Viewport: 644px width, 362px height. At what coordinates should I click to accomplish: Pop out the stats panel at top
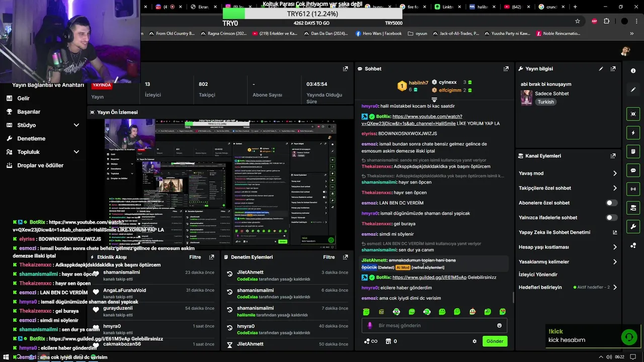pos(345,69)
